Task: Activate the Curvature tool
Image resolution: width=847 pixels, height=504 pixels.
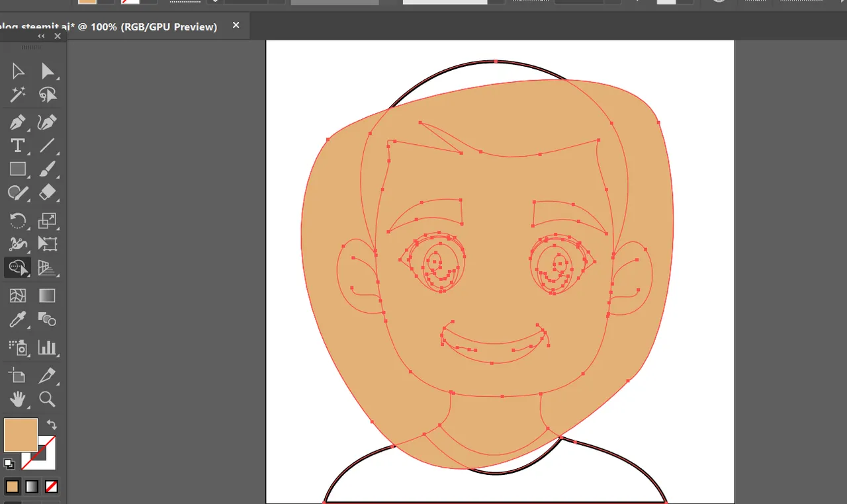Action: tap(47, 122)
